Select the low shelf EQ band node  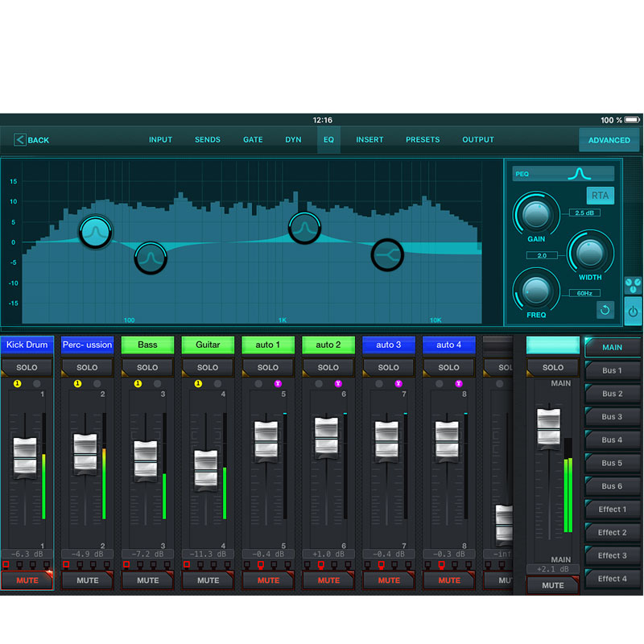(x=387, y=254)
